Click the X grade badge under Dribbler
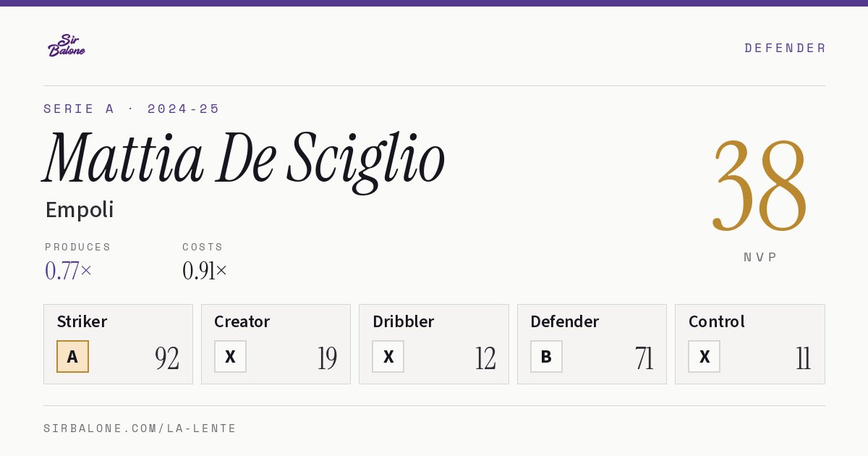 (x=388, y=357)
